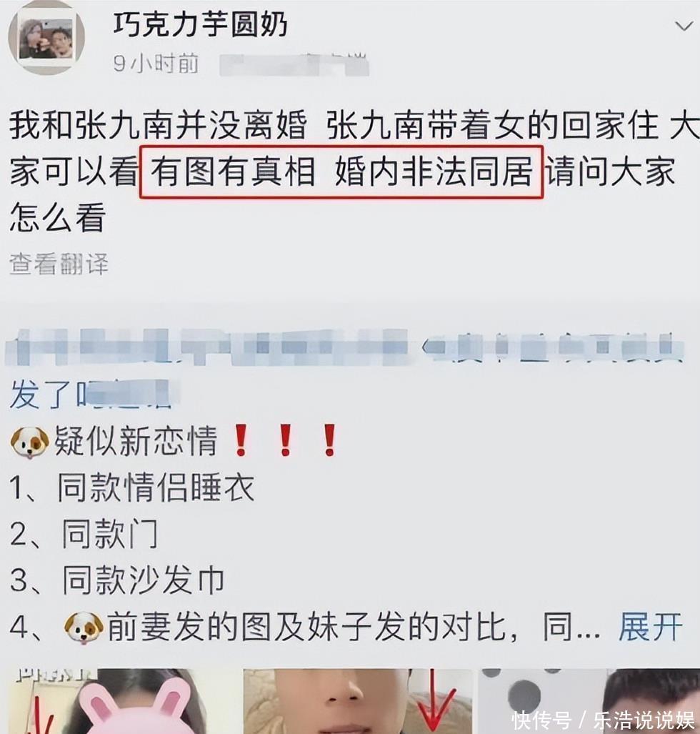Open the middle thumbnail with the red arrow
Viewport: 700px width, 734px height.
pyautogui.click(x=357, y=700)
